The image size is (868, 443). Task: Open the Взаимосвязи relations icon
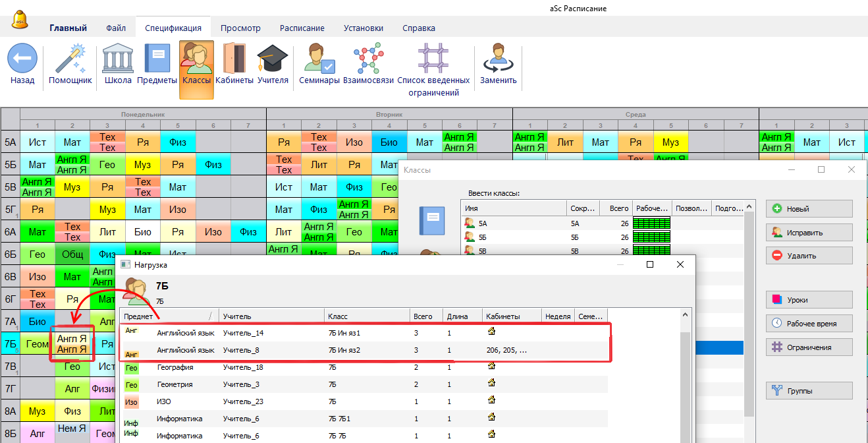coord(367,59)
